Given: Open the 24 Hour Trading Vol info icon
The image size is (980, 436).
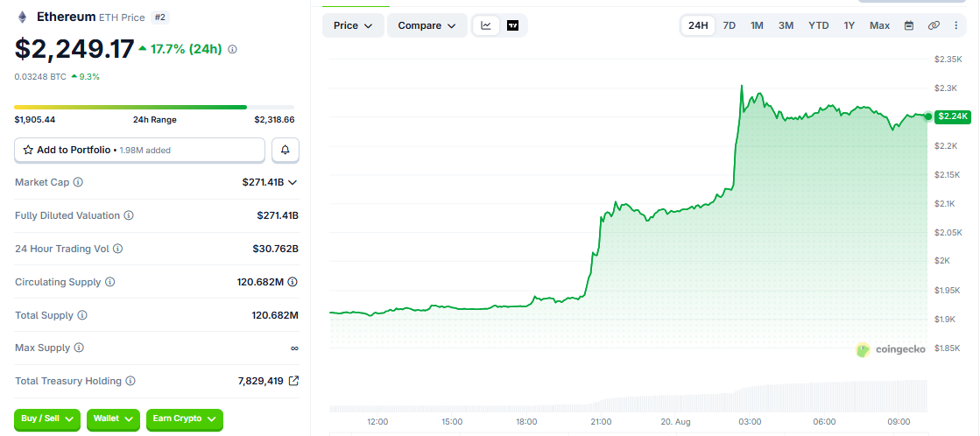Looking at the screenshot, I should coord(117,249).
